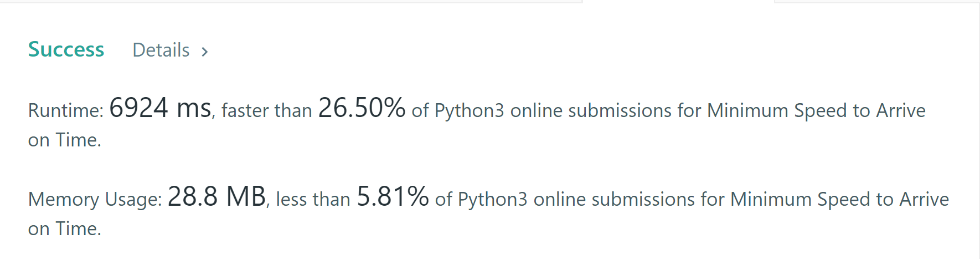This screenshot has height=259, width=980.
Task: Click the green Success status label
Action: (66, 50)
